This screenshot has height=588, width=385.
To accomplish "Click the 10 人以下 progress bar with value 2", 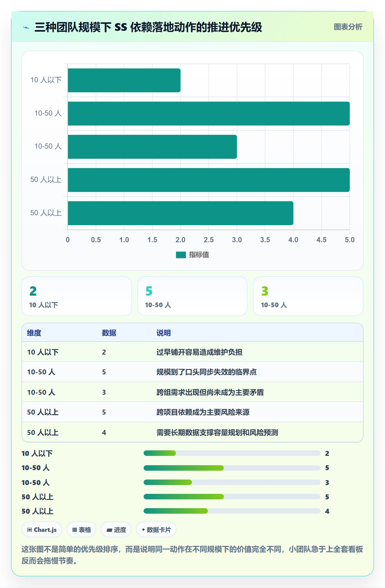I will (x=232, y=453).
